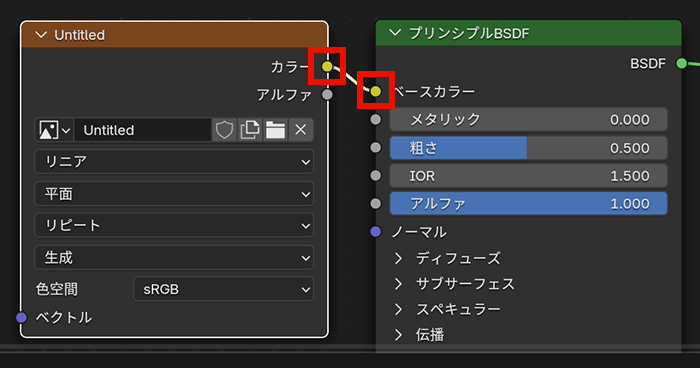This screenshot has height=368, width=700.
Task: Click the ベクトル label
Action: (x=64, y=318)
